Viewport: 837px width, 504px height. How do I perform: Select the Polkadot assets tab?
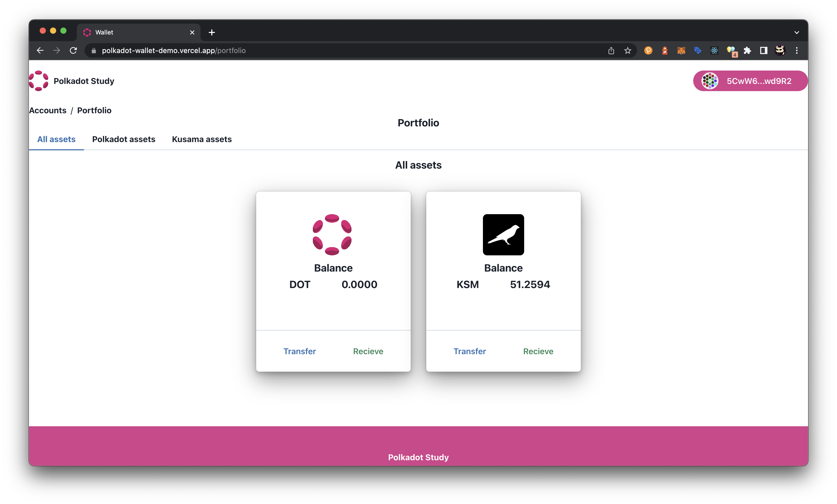click(124, 139)
